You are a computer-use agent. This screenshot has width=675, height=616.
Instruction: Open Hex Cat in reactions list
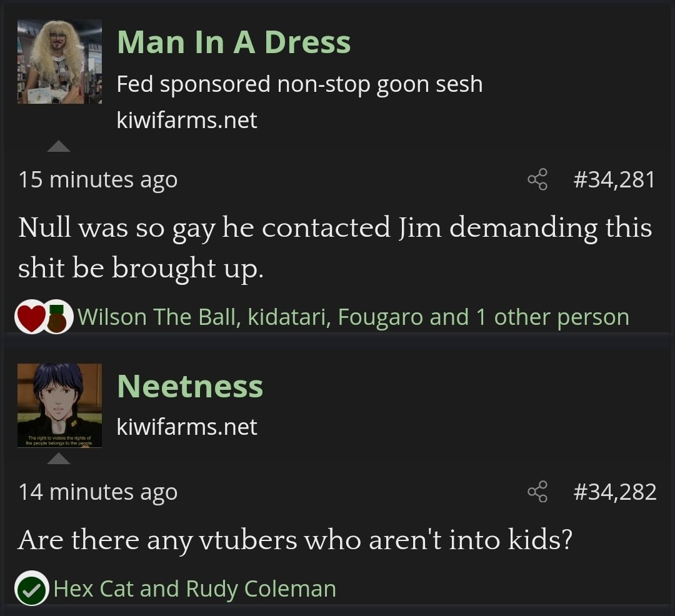point(91,589)
